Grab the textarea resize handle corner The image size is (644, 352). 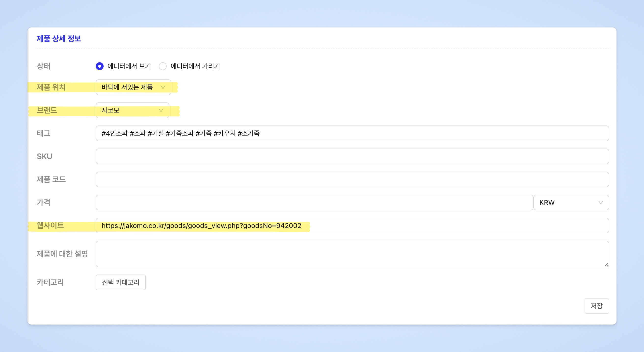click(606, 265)
